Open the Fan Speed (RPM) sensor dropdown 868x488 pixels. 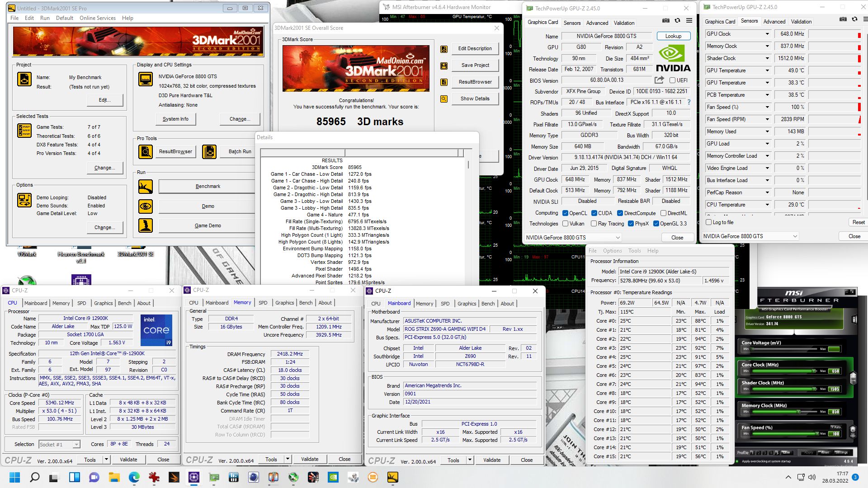tap(767, 119)
